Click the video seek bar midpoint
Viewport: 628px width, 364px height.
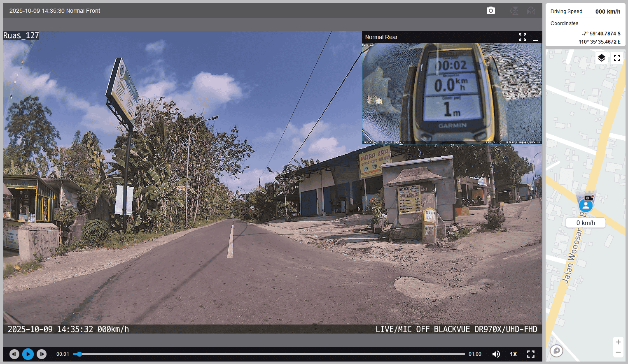[x=269, y=354]
